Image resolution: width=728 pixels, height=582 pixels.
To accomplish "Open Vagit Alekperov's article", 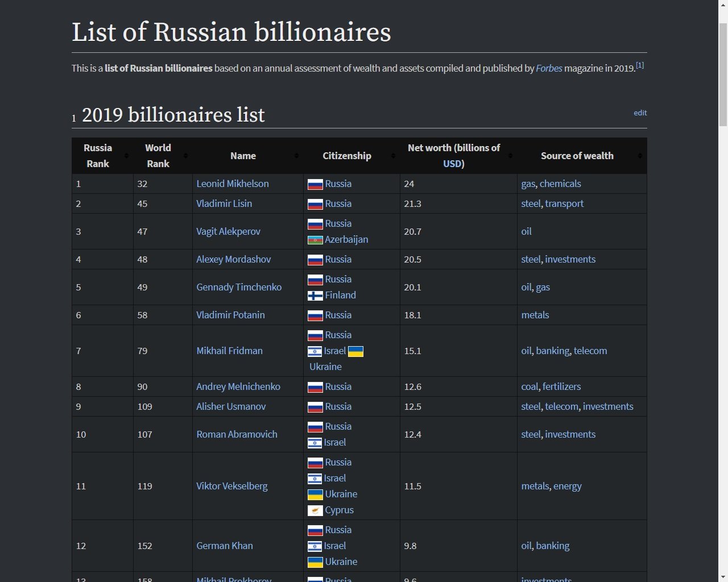I will pos(228,231).
